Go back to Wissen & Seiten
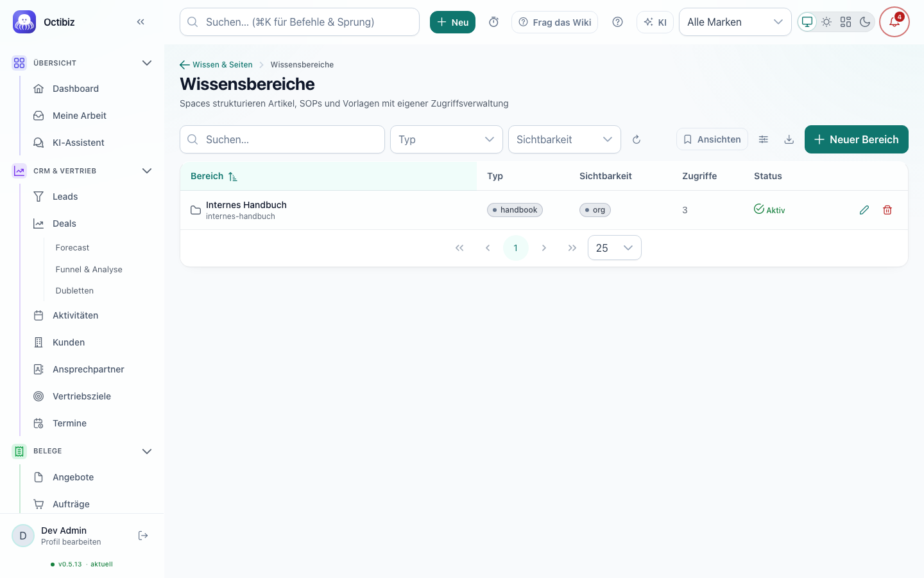Viewport: 924px width, 578px height. (216, 65)
